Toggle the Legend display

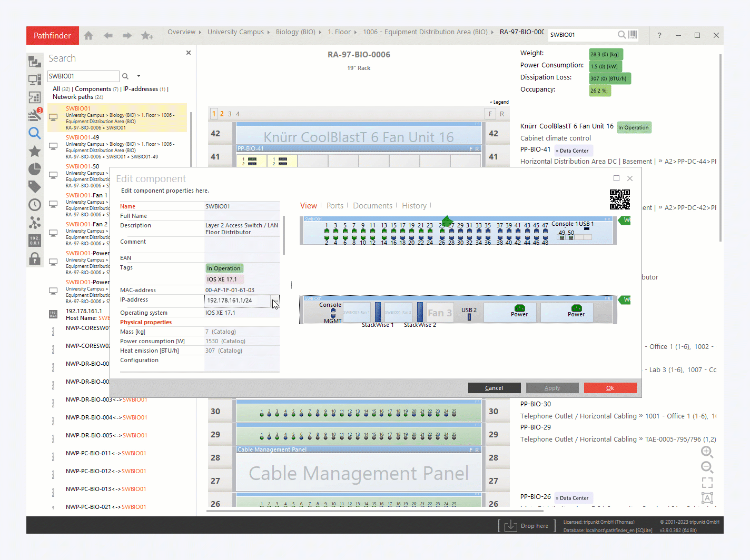499,102
